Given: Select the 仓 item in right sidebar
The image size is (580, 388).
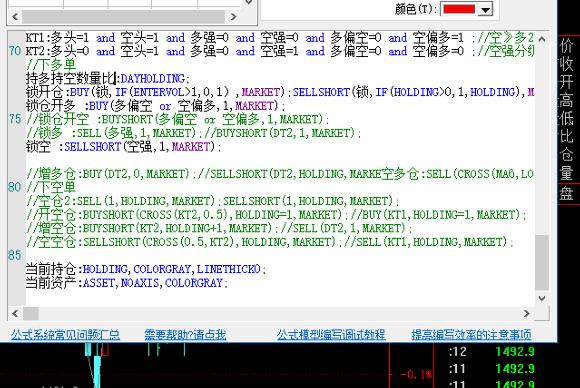Looking at the screenshot, I should pyautogui.click(x=566, y=155).
